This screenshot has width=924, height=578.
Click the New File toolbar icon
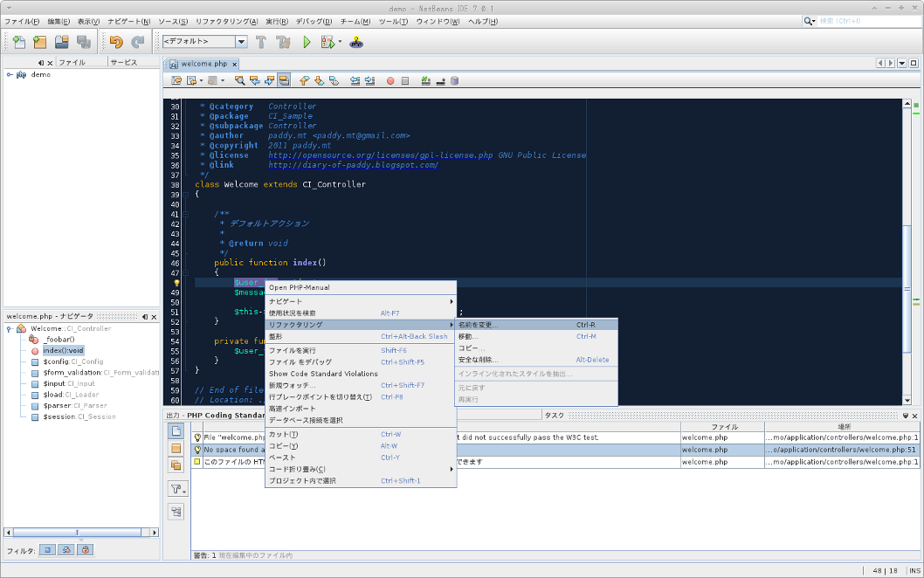pos(19,42)
